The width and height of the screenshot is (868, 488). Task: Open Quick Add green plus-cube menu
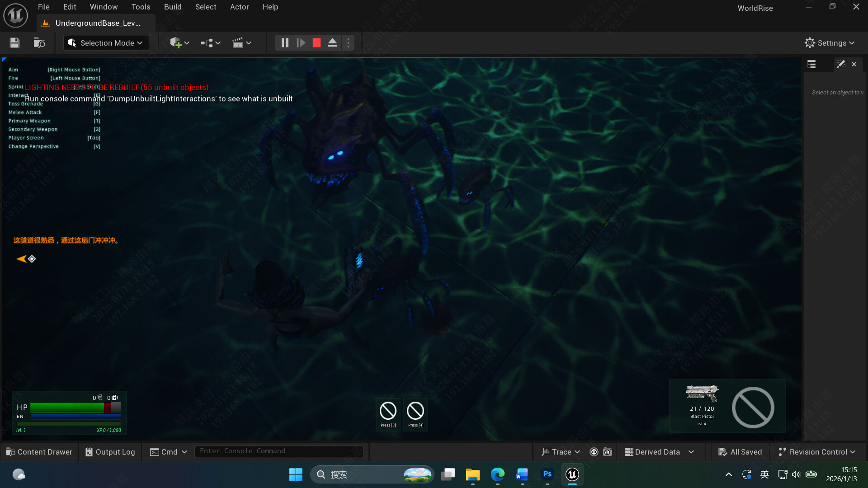tap(176, 42)
